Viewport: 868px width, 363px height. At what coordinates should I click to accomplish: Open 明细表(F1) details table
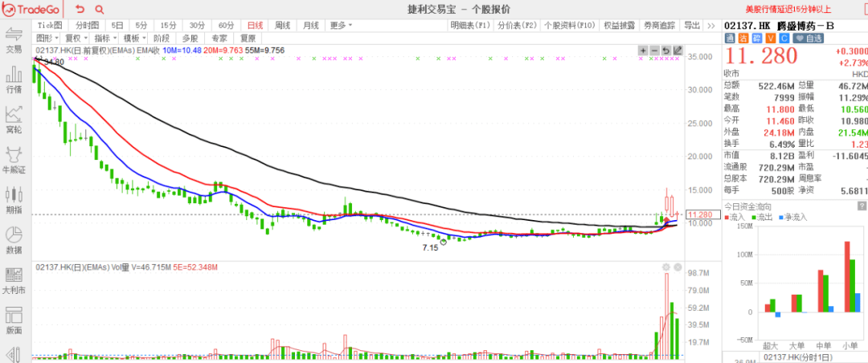470,26
